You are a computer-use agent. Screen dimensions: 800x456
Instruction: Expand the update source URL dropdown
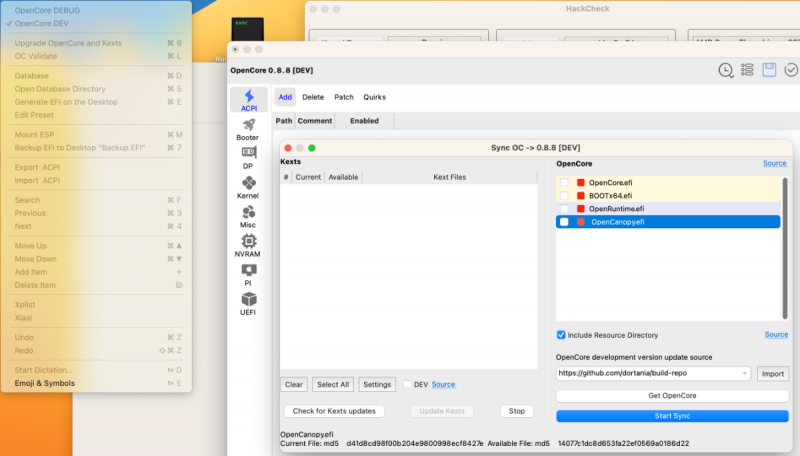(744, 373)
